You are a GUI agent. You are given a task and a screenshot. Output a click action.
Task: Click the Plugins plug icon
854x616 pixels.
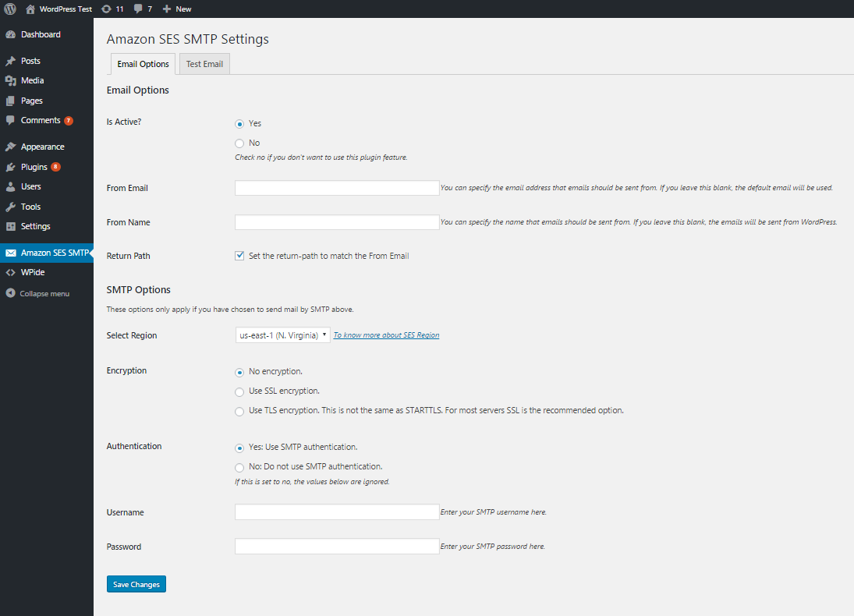10,167
